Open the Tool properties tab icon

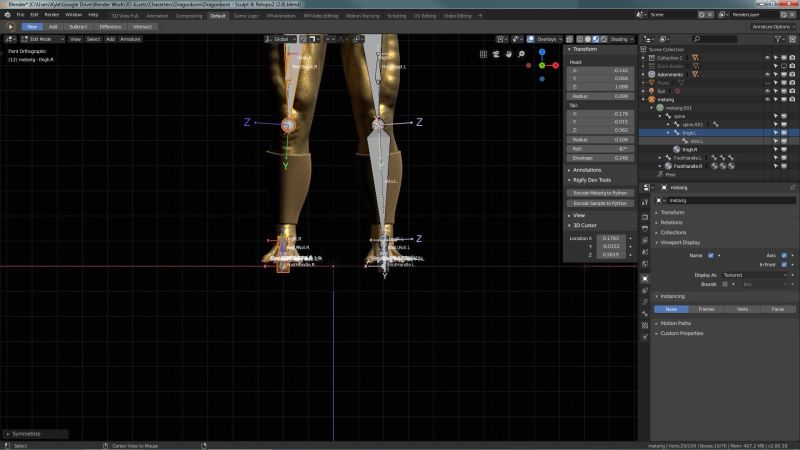pos(645,203)
